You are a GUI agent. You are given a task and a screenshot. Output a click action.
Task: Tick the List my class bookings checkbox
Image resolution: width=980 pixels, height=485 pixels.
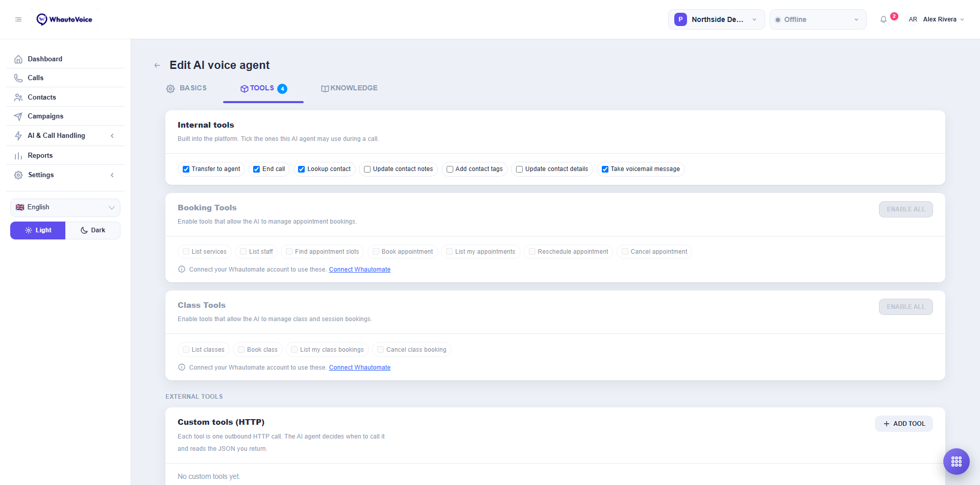(295, 350)
